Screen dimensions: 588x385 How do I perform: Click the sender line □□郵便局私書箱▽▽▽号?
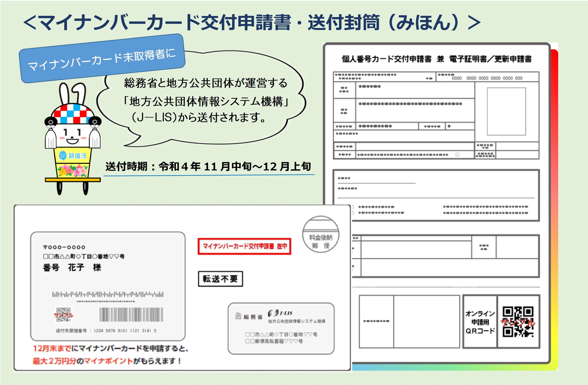pyautogui.click(x=274, y=341)
